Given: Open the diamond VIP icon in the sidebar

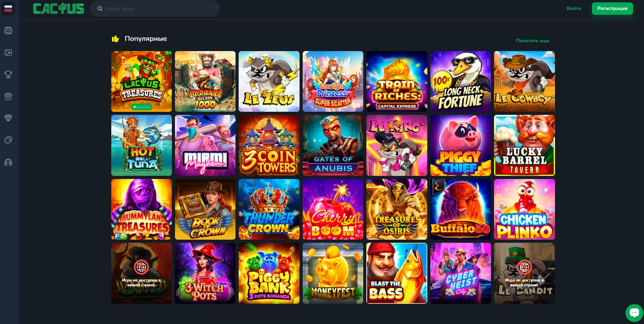Looking at the screenshot, I should coord(8,118).
